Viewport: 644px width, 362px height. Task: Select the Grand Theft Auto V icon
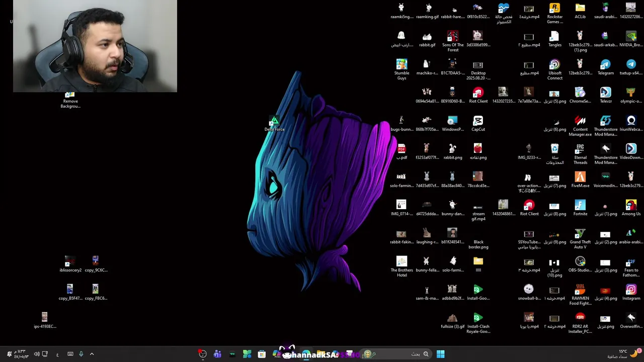pyautogui.click(x=580, y=238)
